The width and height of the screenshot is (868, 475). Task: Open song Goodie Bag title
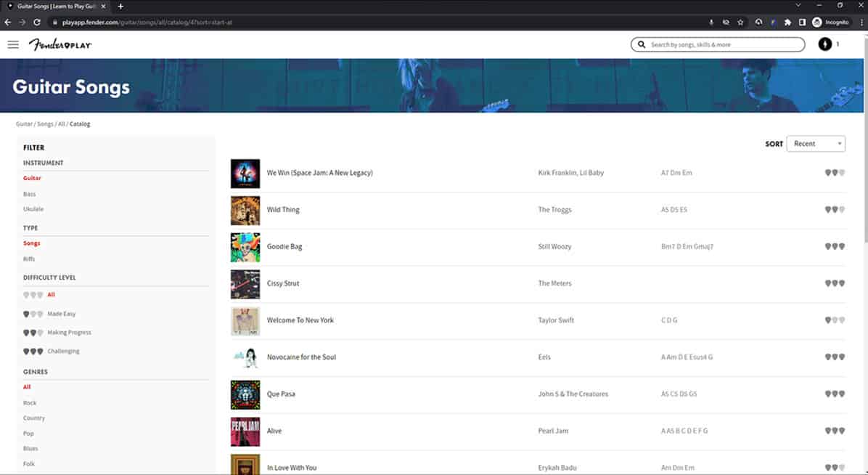(284, 247)
